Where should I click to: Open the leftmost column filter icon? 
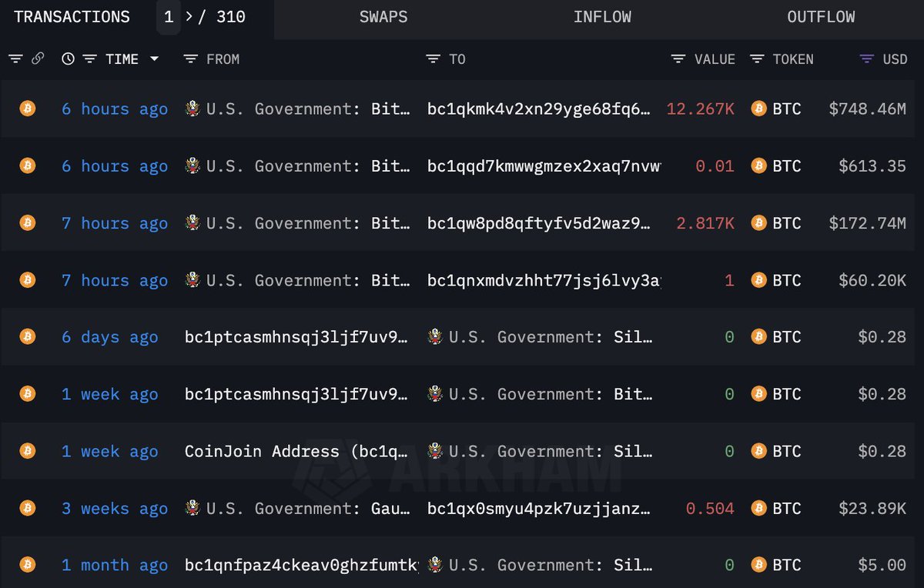pyautogui.click(x=15, y=59)
